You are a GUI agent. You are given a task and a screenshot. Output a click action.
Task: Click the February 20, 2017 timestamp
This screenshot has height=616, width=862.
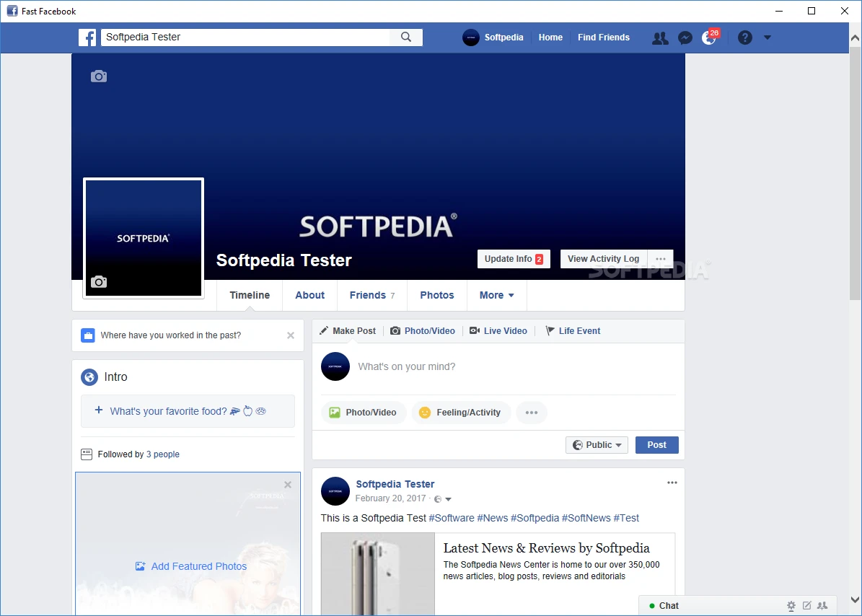click(390, 498)
